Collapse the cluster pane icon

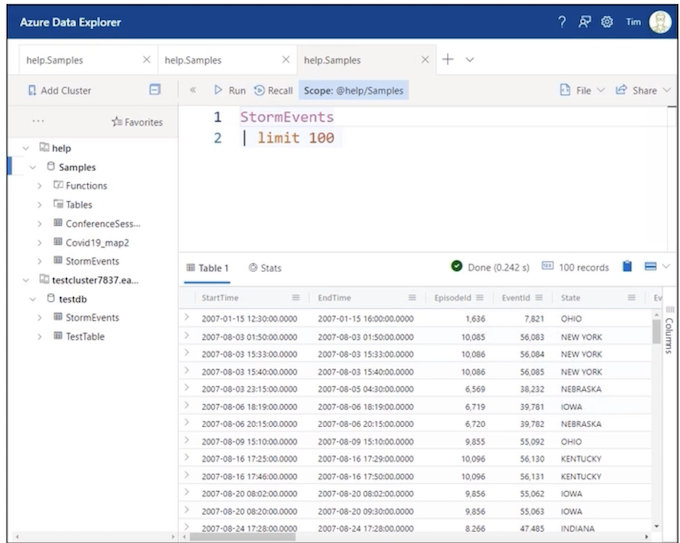(155, 89)
